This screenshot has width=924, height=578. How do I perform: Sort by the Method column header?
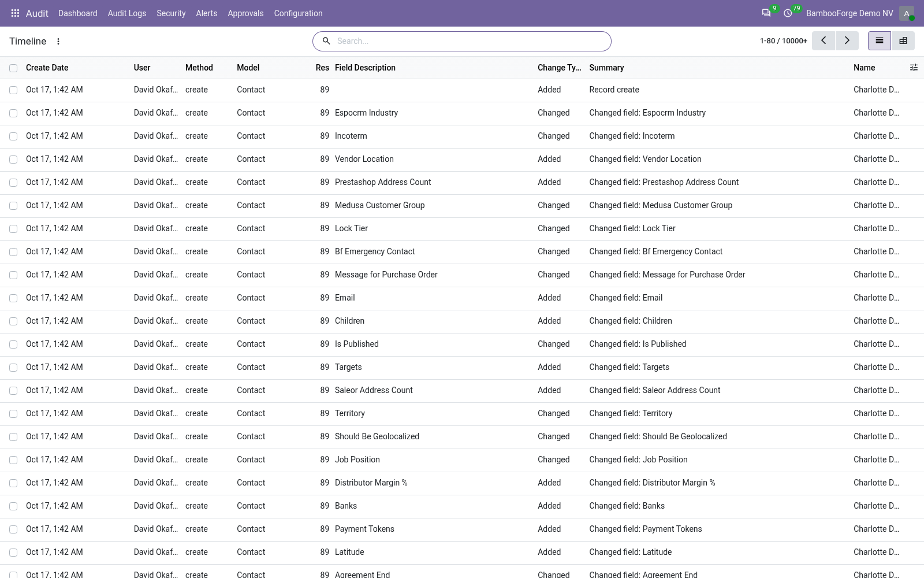(x=199, y=68)
